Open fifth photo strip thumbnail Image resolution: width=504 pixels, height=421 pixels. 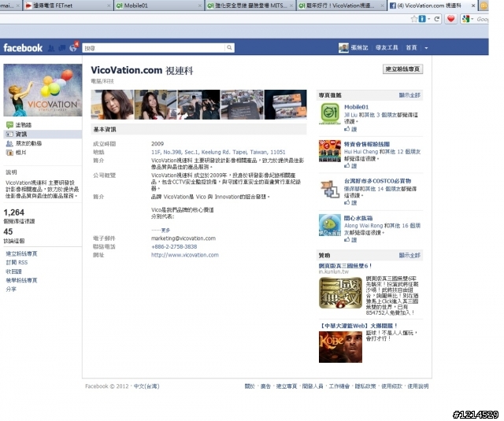(x=285, y=105)
